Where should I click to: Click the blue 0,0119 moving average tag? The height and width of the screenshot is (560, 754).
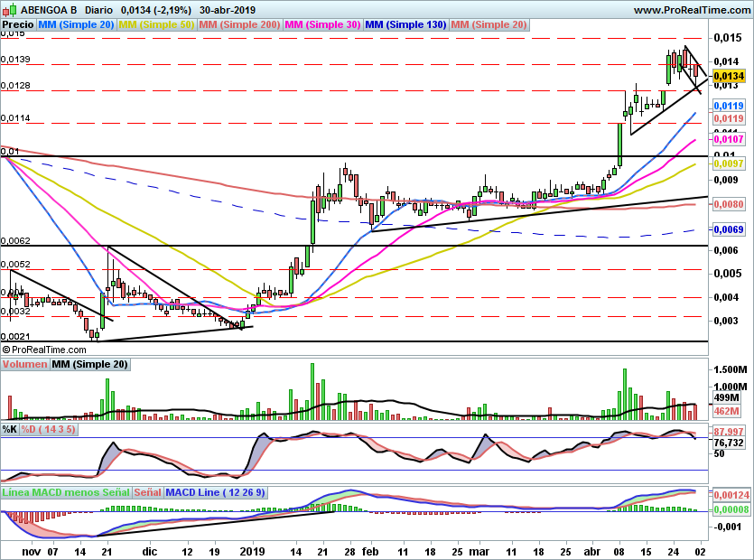coord(729,106)
